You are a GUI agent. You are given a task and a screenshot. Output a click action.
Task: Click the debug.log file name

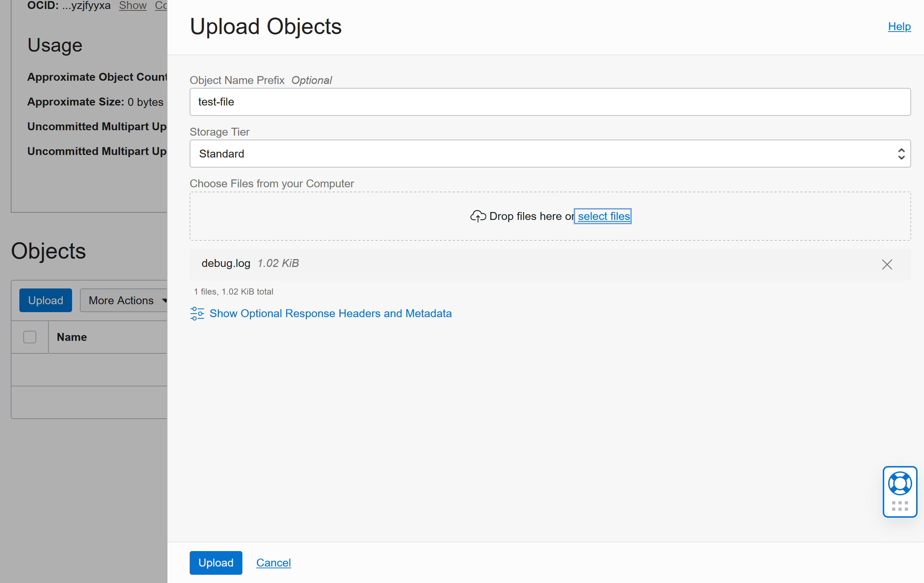click(x=226, y=263)
